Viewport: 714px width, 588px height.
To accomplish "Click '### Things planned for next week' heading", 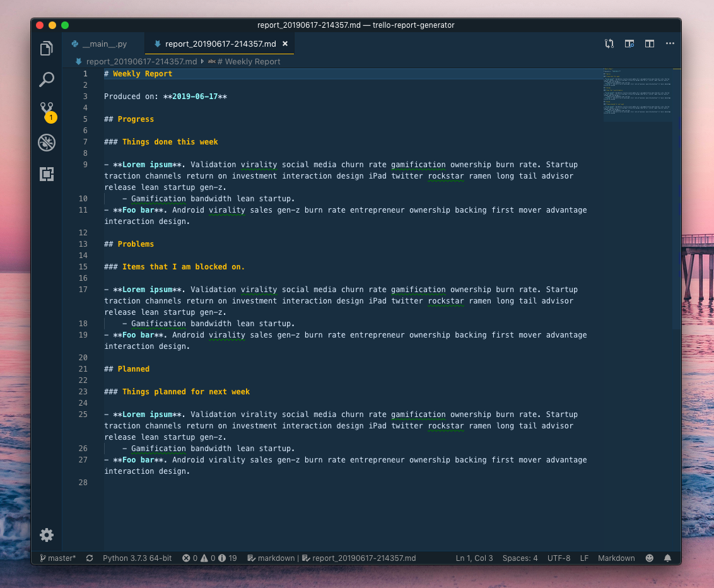I will [x=177, y=392].
